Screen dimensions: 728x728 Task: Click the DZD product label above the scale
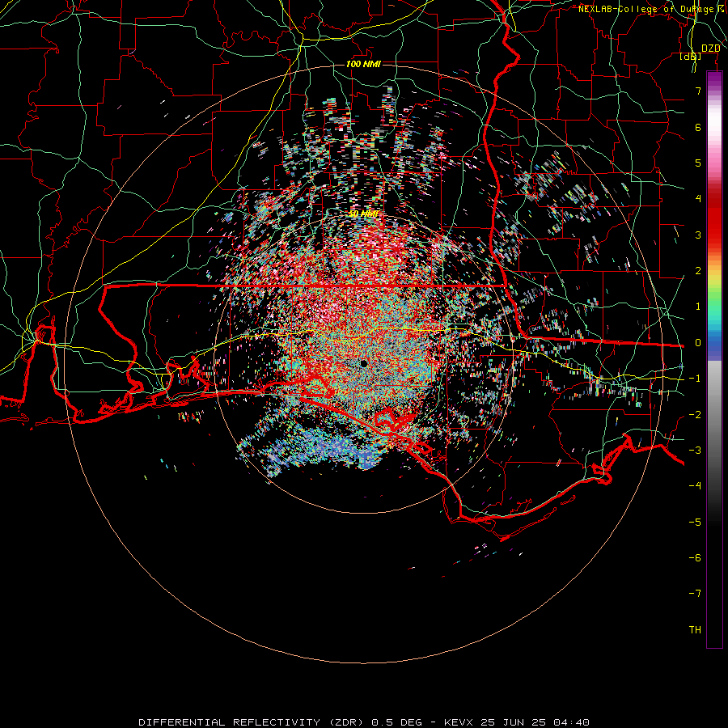711,49
